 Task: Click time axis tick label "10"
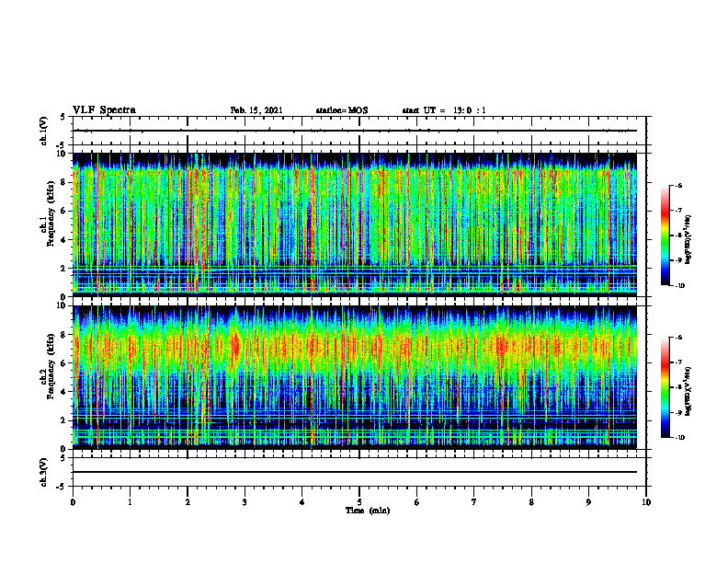click(646, 502)
